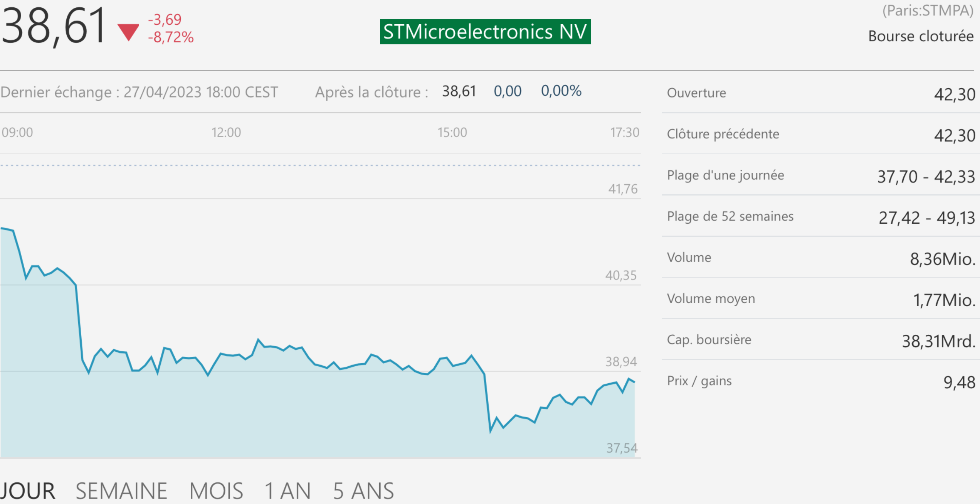The image size is (980, 504).
Task: Click the Paris:STMPA ticker symbol
Action: (928, 11)
